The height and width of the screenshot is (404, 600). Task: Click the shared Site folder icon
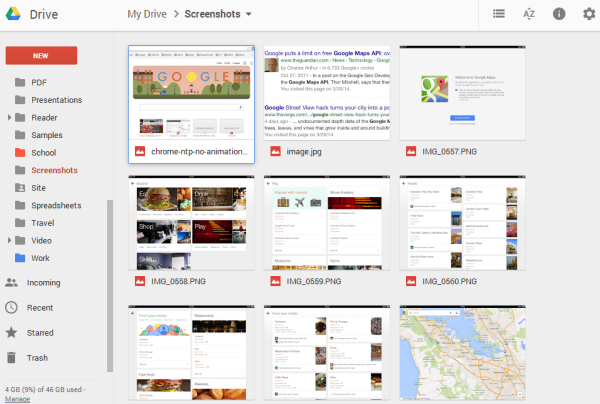[x=20, y=188]
